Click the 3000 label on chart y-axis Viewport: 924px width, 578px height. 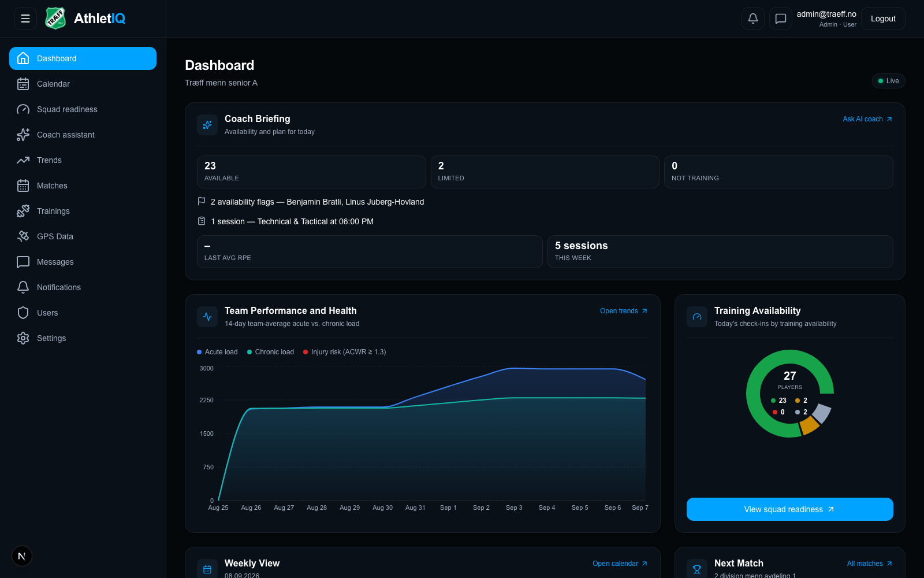point(206,368)
